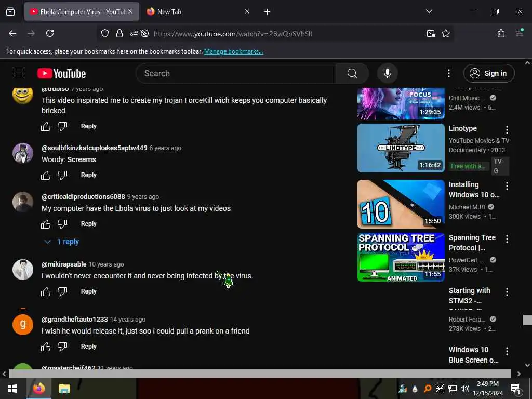
Task: Dislike @criticaldlproductions6088's Ebola comment
Action: pyautogui.click(x=62, y=224)
